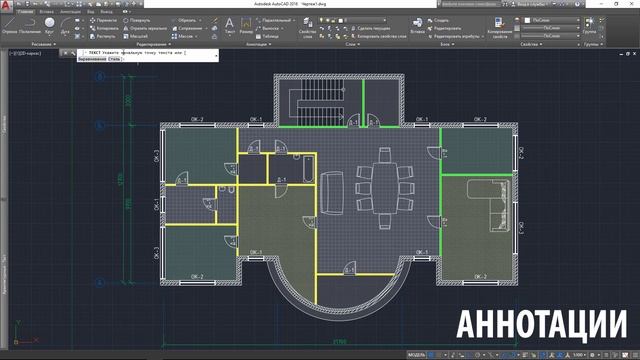Click the white layer color swatch
This screenshot has width=640, height=360.
[340, 20]
